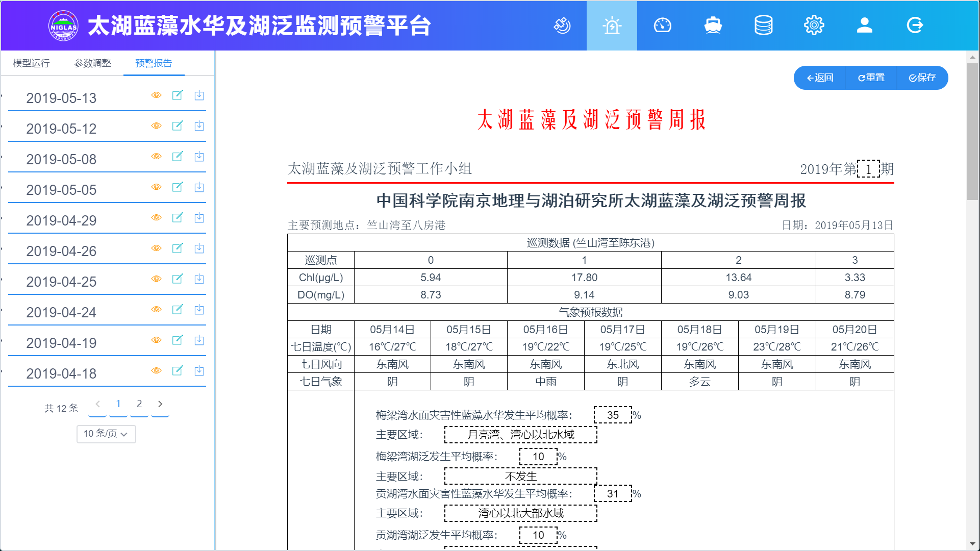
Task: Open the settings gear icon in header
Action: pyautogui.click(x=814, y=25)
